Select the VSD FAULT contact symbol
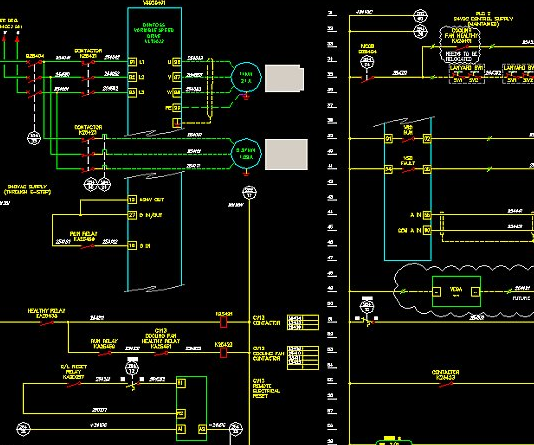Image resolution: width=534 pixels, height=445 pixels. point(408,169)
